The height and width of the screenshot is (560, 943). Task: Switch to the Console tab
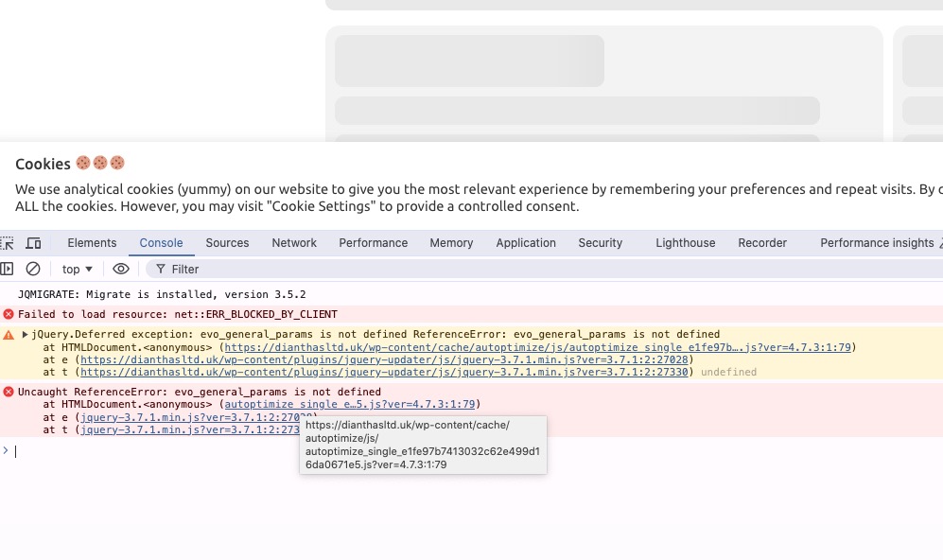[x=161, y=243]
